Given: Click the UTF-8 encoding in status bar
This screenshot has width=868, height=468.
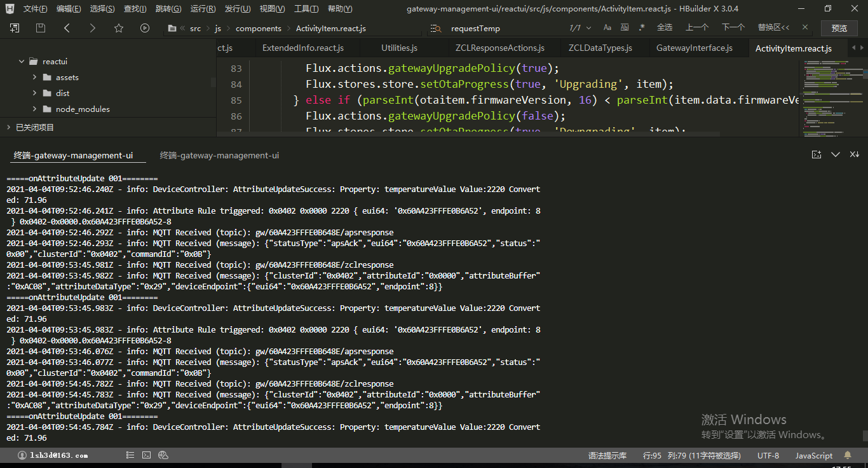Looking at the screenshot, I should [x=768, y=455].
